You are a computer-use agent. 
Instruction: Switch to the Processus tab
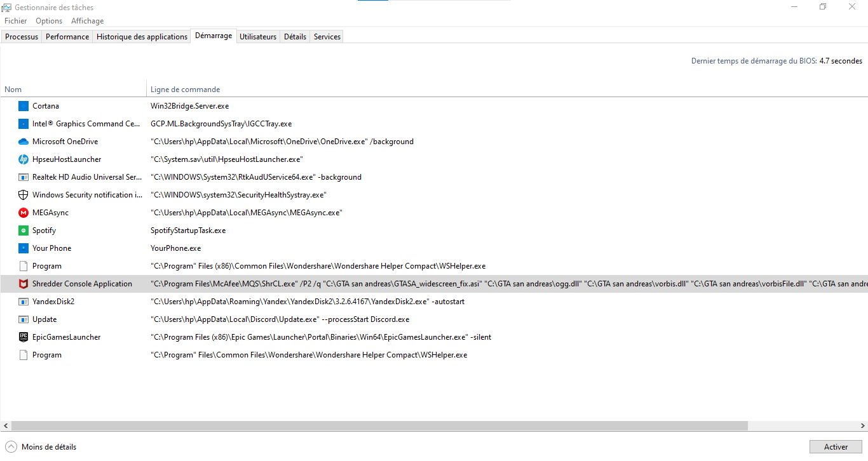22,37
